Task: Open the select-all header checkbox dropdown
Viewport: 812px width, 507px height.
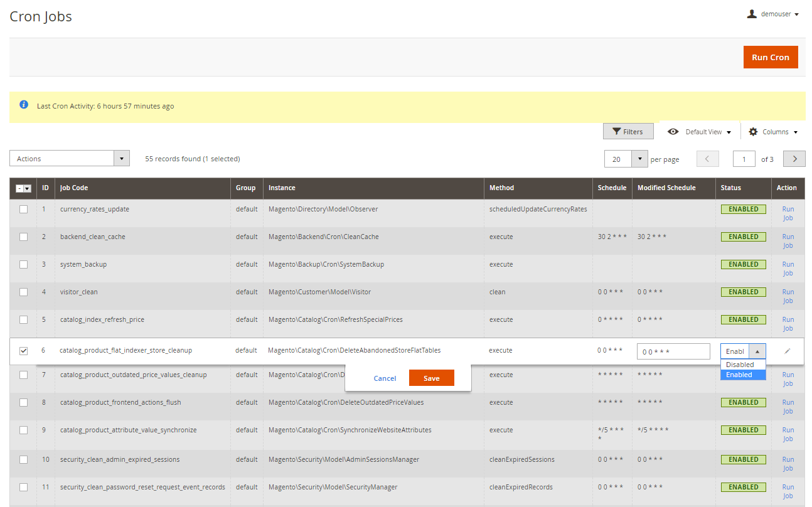Action: coord(28,188)
